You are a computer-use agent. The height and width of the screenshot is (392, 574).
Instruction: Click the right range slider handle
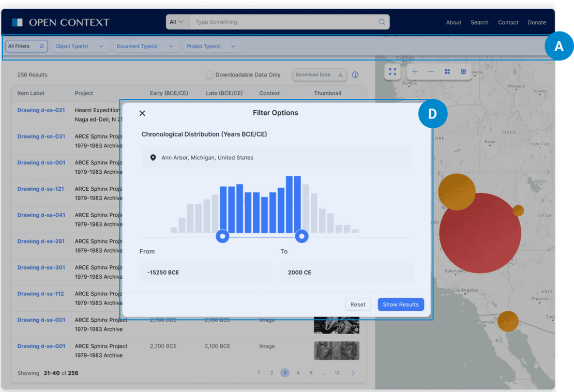pyautogui.click(x=301, y=236)
